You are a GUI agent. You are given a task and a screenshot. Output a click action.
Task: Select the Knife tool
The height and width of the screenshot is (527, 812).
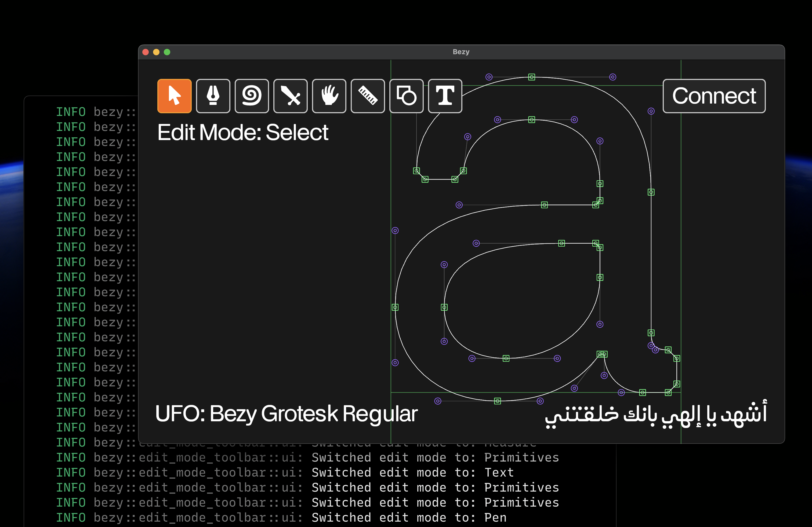coord(290,96)
